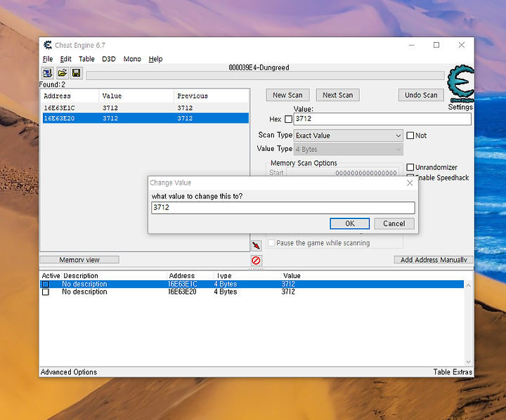Click the Cheat Engine title bar icon
The image size is (506, 420).
pyautogui.click(x=48, y=45)
